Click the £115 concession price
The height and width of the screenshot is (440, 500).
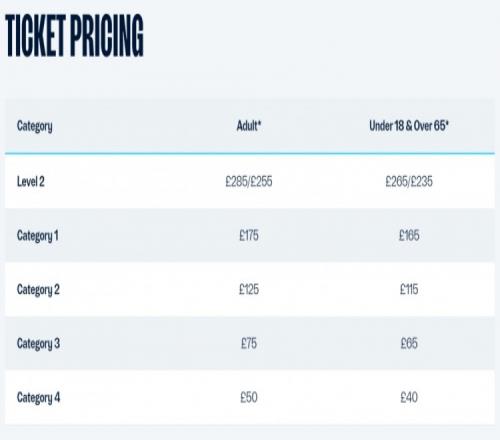[409, 289]
